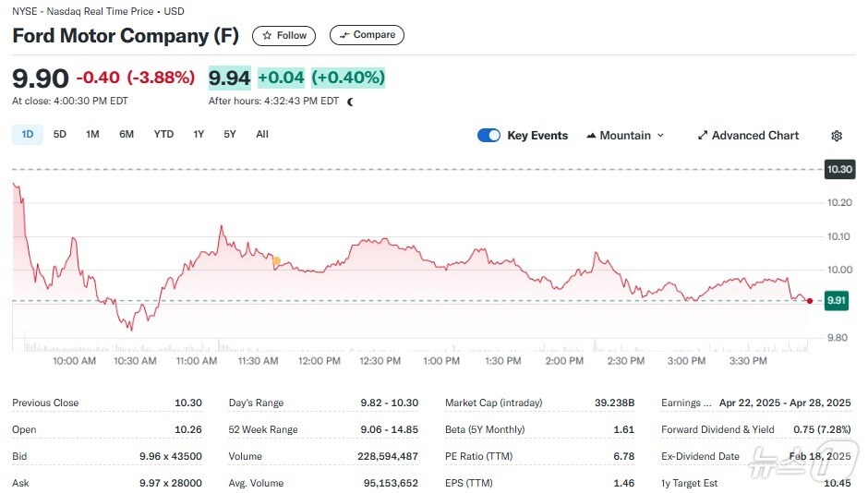Select the 1M time range tab
This screenshot has height=493, width=868.
pyautogui.click(x=92, y=135)
